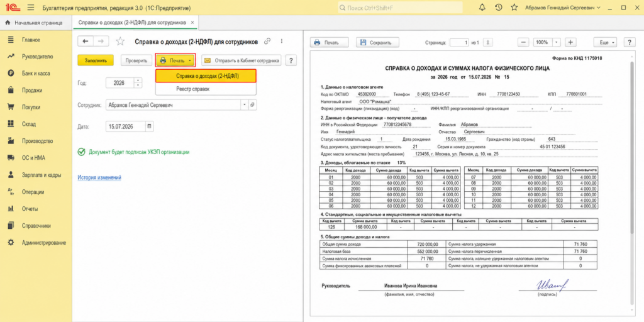644x322 pixels.
Task: Choose Справка о доходах (2-НДФЛ) menu item
Action: 206,76
